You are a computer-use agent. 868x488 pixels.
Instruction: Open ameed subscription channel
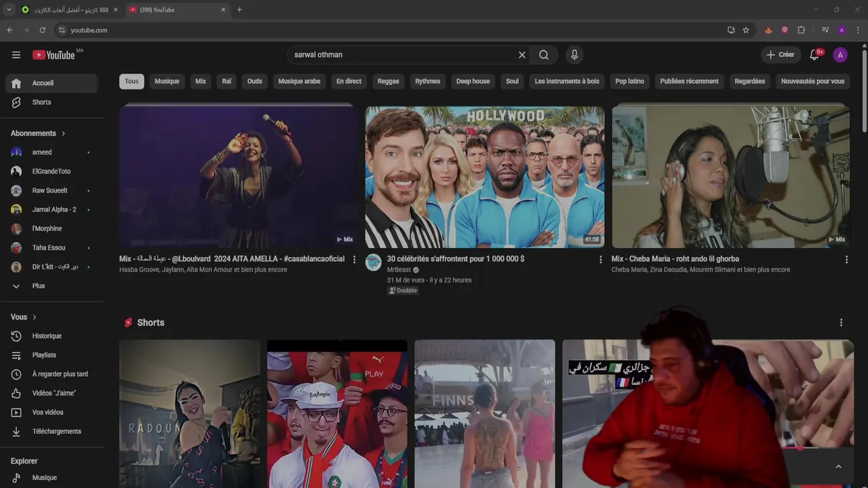(x=52, y=152)
